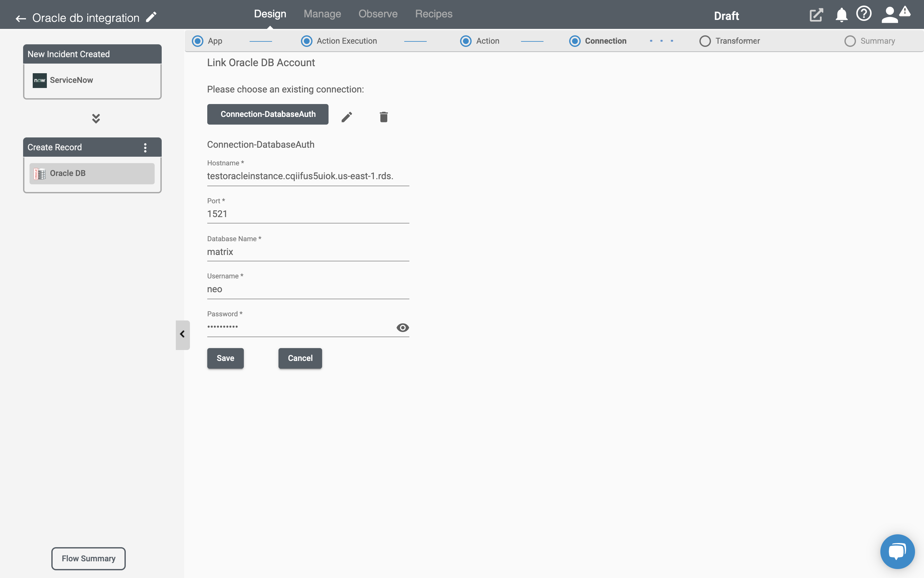The height and width of the screenshot is (578, 924).
Task: Edit the Connection-DatabaseAuth connection with pencil
Action: 347,117
